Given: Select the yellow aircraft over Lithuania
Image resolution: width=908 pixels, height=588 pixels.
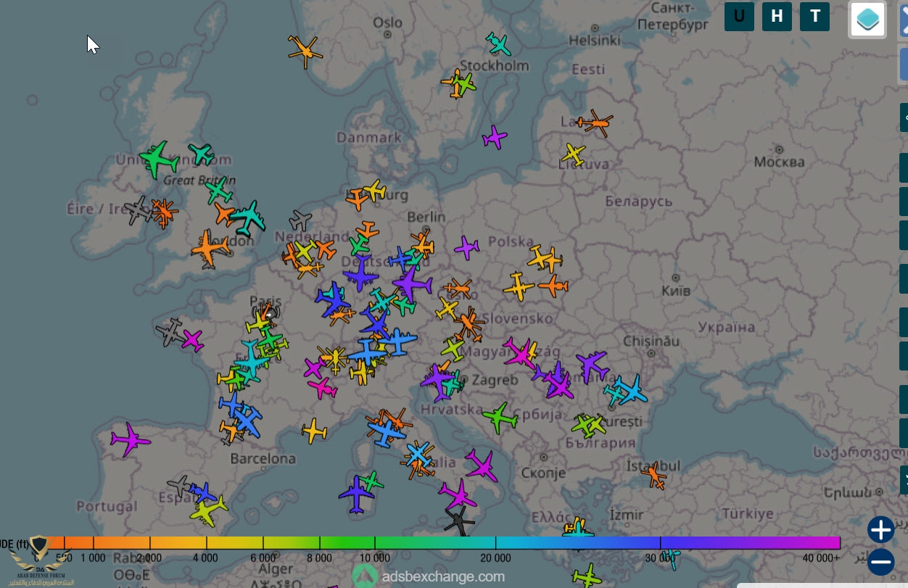Looking at the screenshot, I should click(573, 154).
